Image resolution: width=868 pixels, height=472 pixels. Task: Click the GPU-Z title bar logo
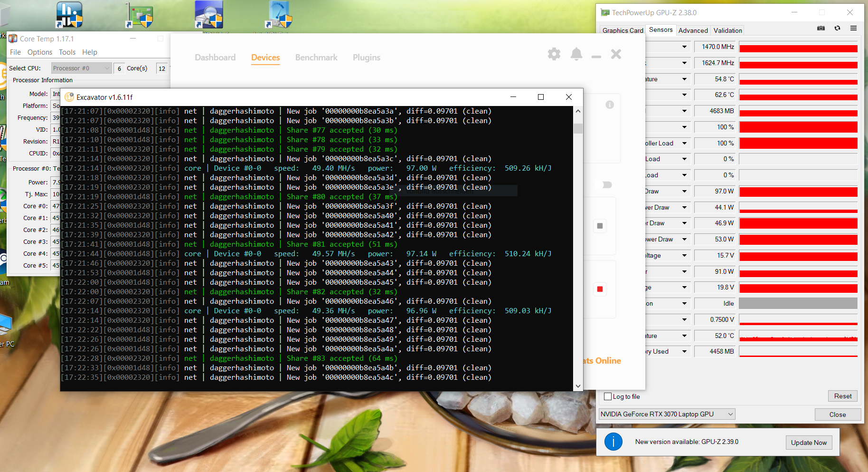(605, 12)
